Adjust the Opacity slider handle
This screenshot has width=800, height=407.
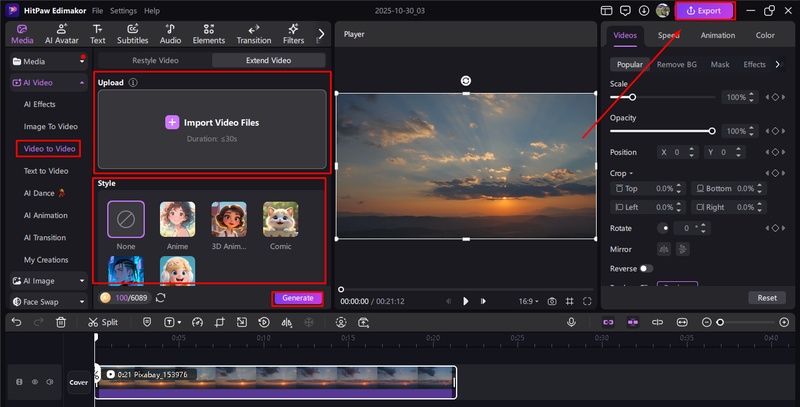pos(712,131)
